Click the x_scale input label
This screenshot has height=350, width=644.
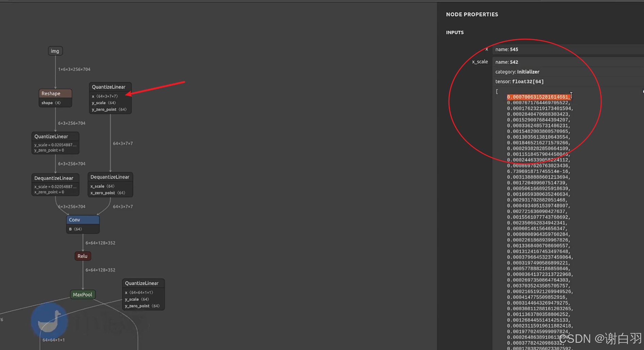[x=480, y=62]
